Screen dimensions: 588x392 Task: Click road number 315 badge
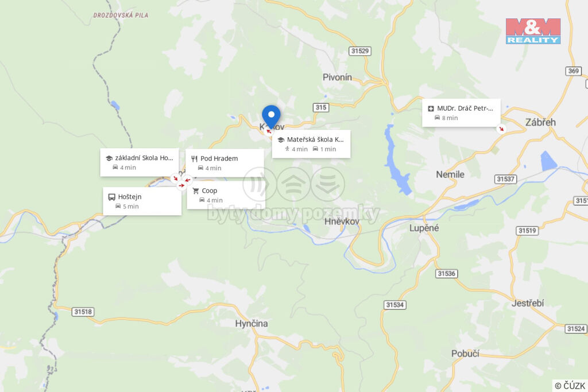[321, 107]
